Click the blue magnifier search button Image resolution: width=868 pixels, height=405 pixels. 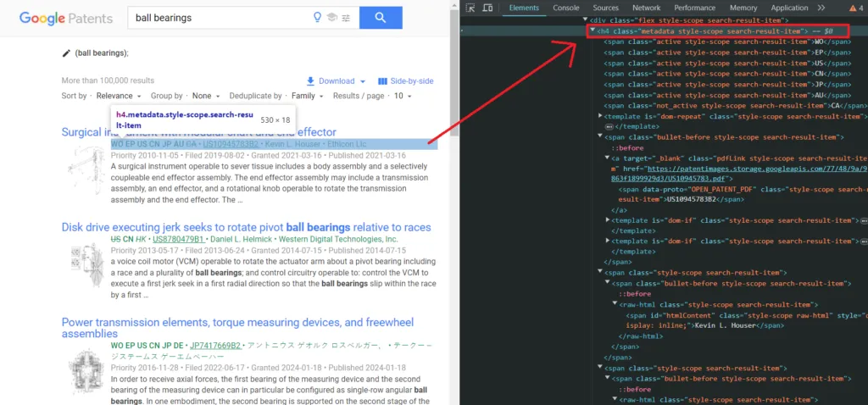coord(381,17)
